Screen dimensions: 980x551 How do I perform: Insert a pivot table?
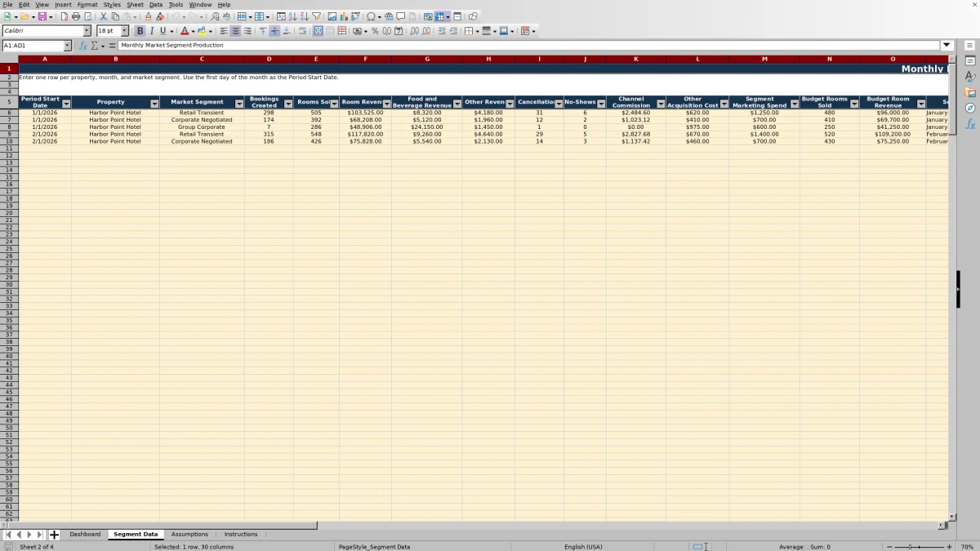[355, 16]
